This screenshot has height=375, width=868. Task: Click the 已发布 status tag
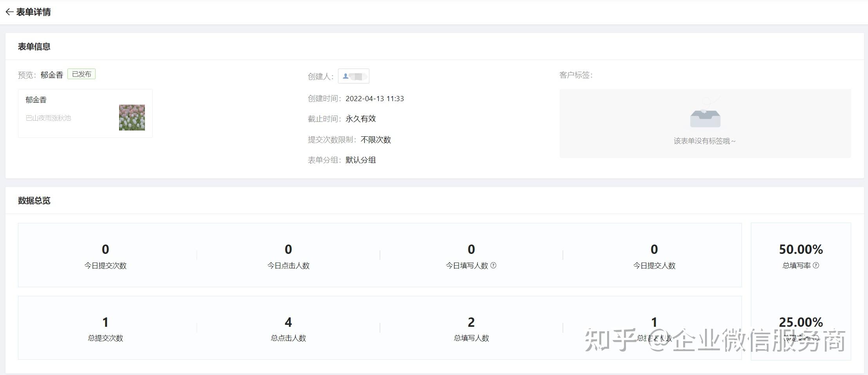tap(81, 74)
